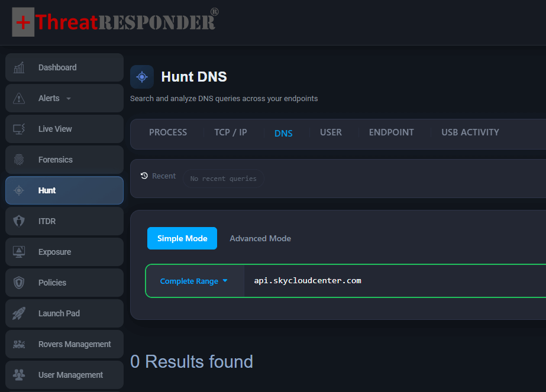Select the Hunt crosshair icon in sidebar
546x392 pixels.
click(x=18, y=190)
